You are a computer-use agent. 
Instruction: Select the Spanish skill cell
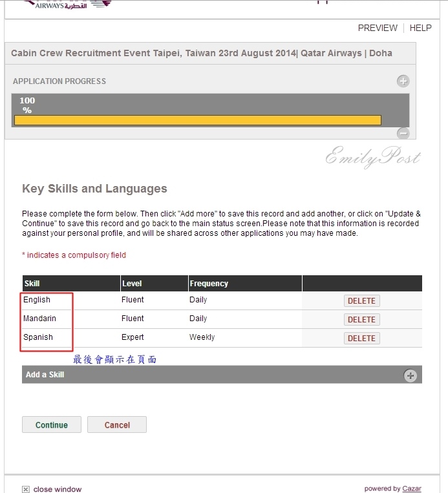(37, 337)
